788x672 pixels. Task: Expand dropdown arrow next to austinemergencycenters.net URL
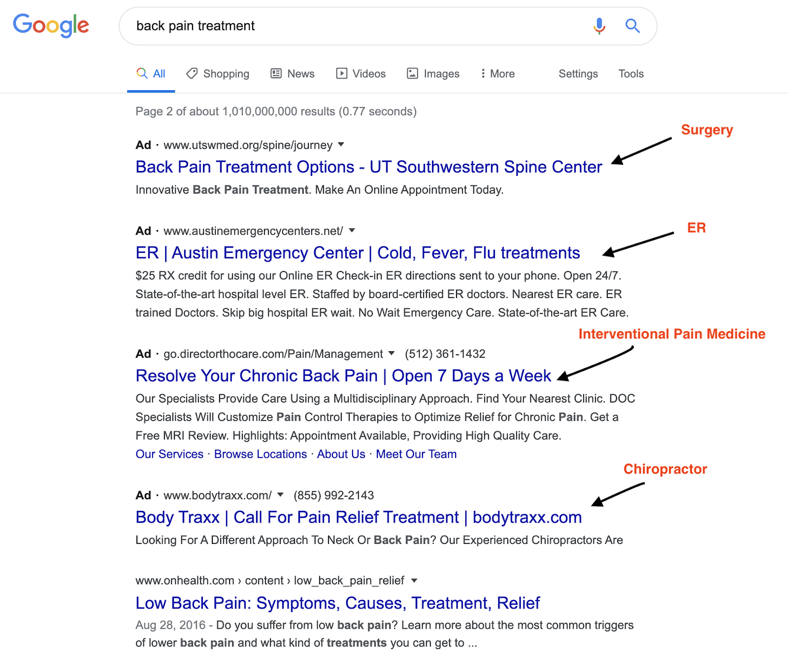point(352,230)
